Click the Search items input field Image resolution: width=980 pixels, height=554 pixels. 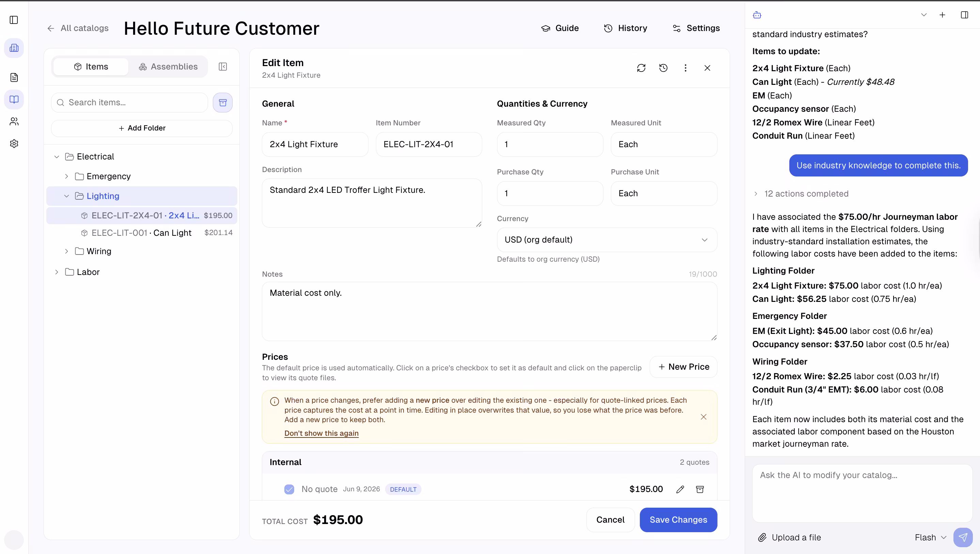tap(129, 103)
